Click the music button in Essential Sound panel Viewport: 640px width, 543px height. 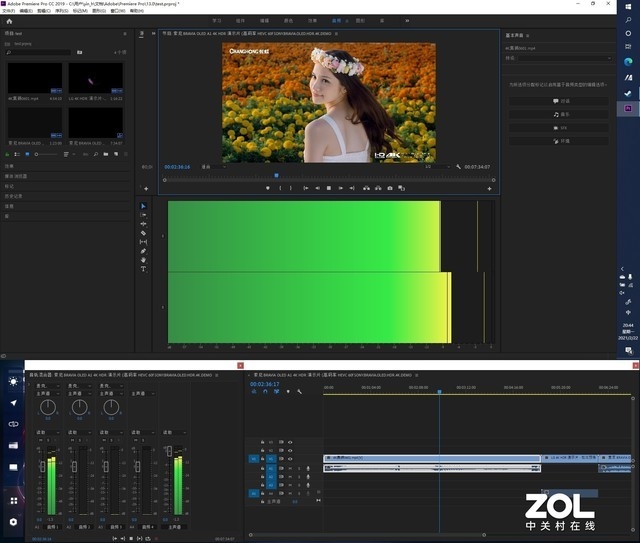558,114
